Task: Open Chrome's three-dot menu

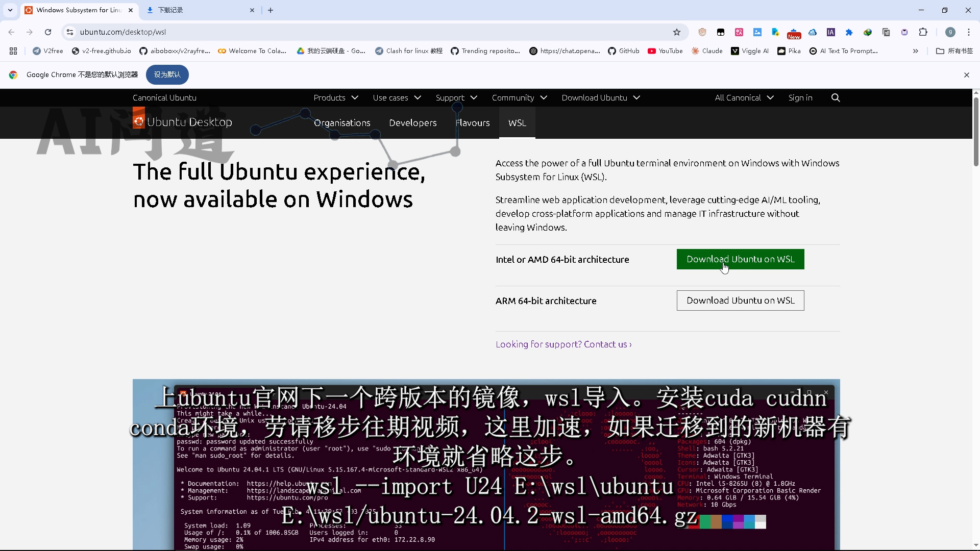Action: (968, 32)
